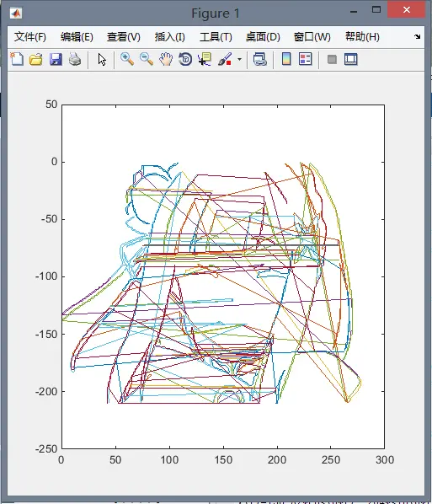Click y-axis label -50
Image resolution: width=432 pixels, height=504 pixels.
(49, 219)
